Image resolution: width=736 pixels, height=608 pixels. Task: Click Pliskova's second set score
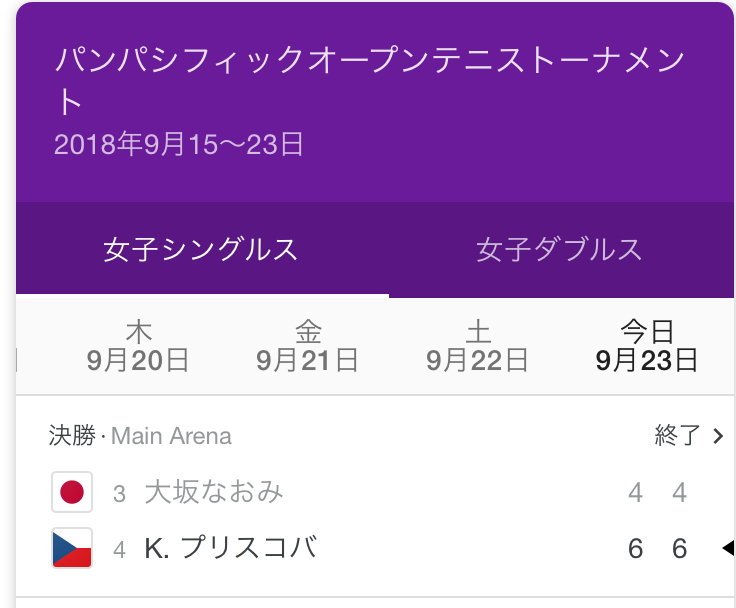point(680,549)
